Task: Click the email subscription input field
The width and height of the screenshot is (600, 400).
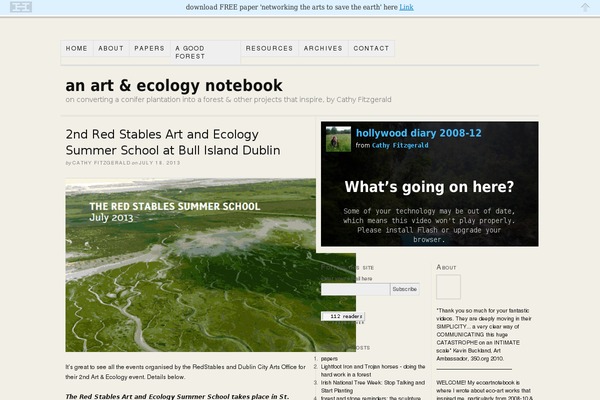Action: pyautogui.click(x=355, y=289)
